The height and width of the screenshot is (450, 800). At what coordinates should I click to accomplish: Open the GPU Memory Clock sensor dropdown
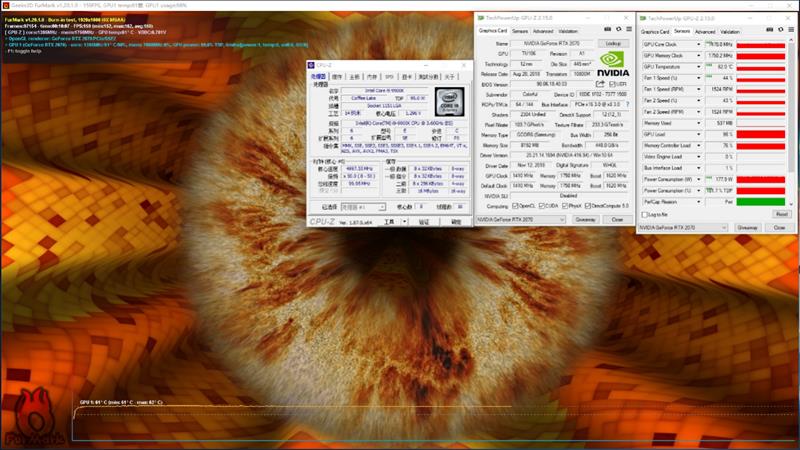pos(698,56)
